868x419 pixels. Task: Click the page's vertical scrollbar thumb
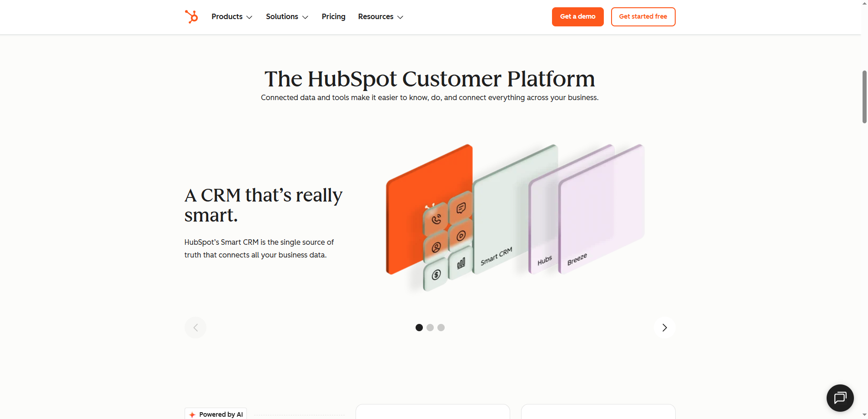[x=864, y=96]
